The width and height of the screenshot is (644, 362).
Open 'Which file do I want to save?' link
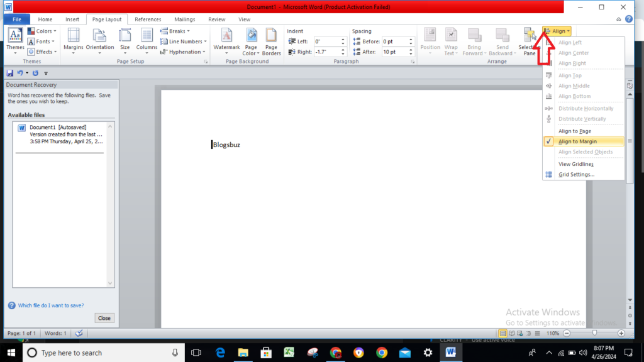[x=50, y=305]
